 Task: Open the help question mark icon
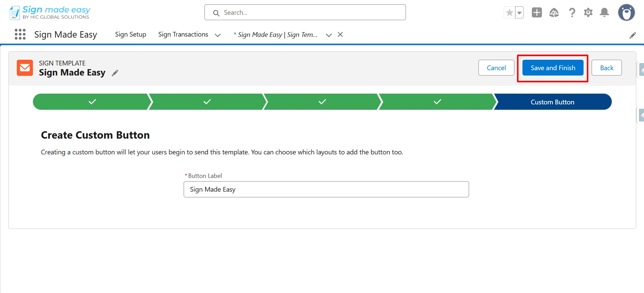pyautogui.click(x=572, y=13)
